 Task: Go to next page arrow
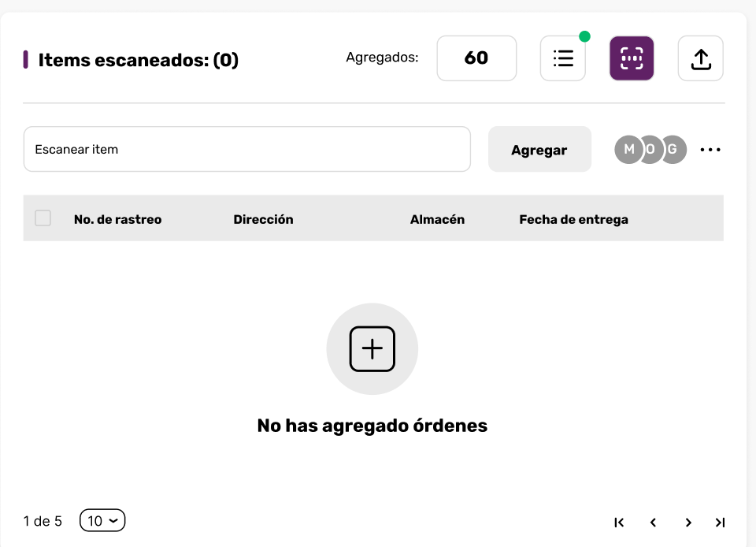(688, 523)
